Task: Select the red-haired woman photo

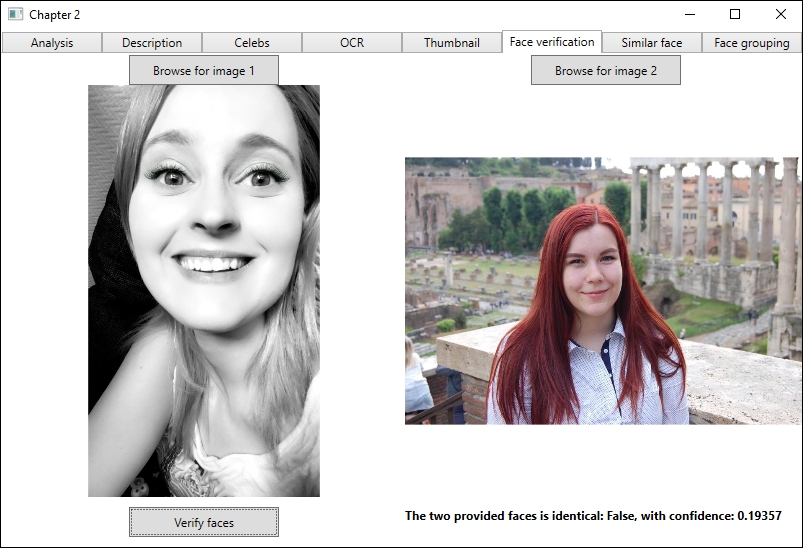Action: (602, 291)
